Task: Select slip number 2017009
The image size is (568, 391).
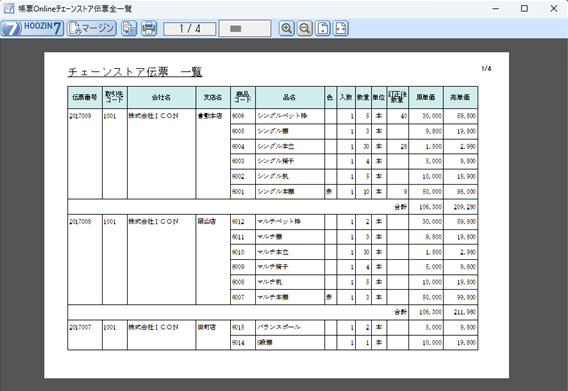Action: click(x=80, y=116)
